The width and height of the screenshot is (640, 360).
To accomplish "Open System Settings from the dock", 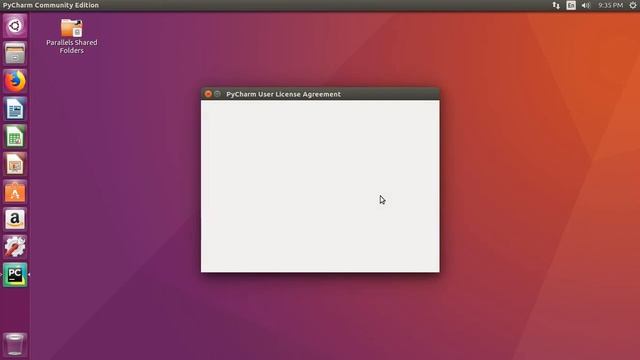I will point(15,247).
